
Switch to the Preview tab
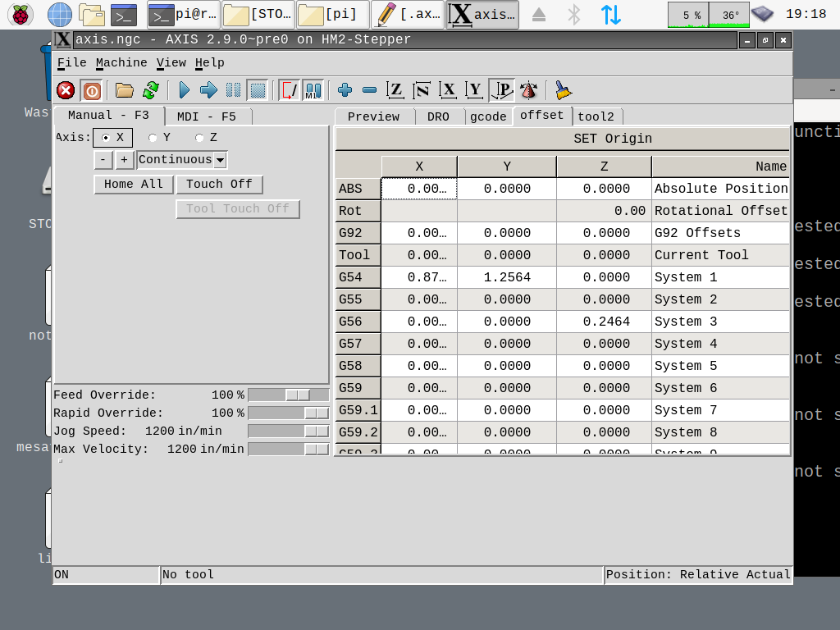pos(373,116)
